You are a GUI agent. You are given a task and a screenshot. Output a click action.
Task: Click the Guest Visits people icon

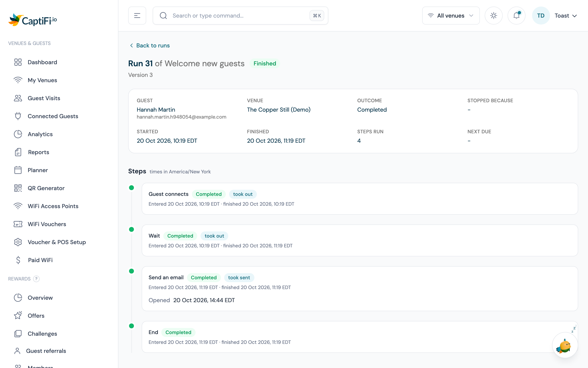(x=18, y=98)
